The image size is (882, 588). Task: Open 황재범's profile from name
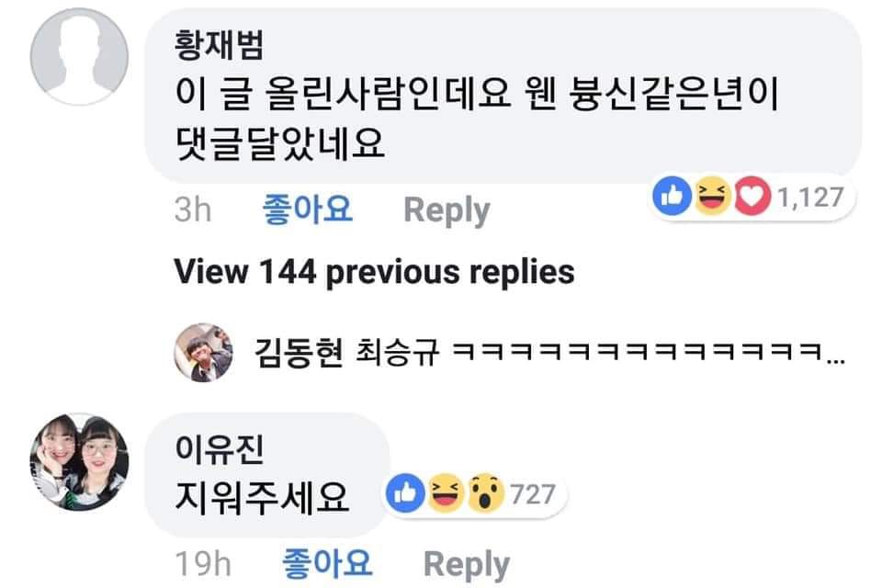[x=219, y=44]
